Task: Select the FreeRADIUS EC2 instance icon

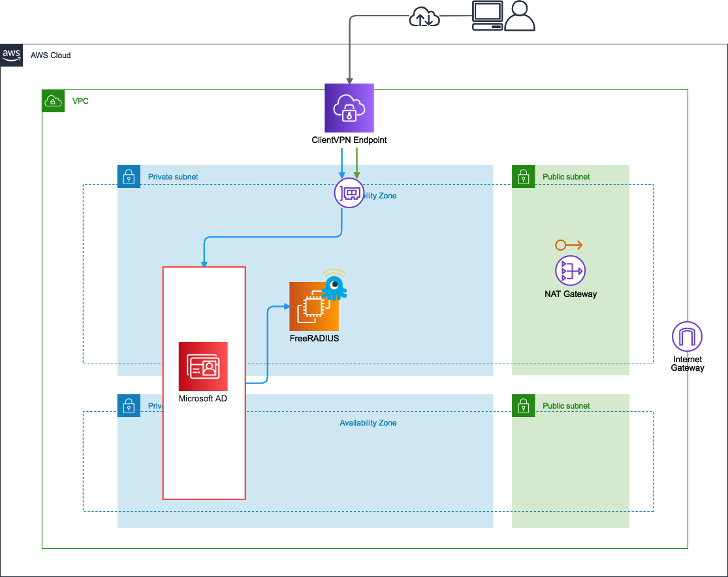Action: (314, 306)
